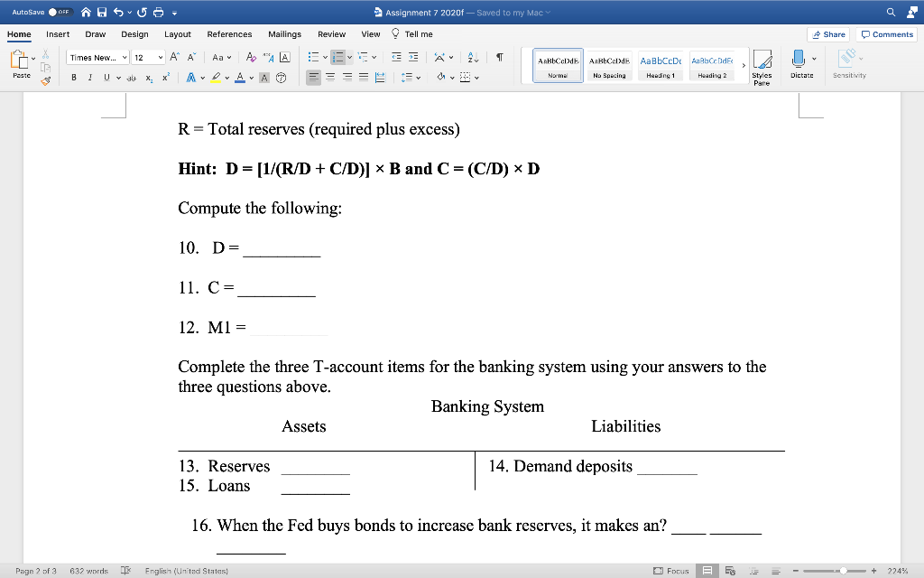This screenshot has height=578, width=924.
Task: Click the enclosed characters circle icon
Action: pyautogui.click(x=282, y=78)
